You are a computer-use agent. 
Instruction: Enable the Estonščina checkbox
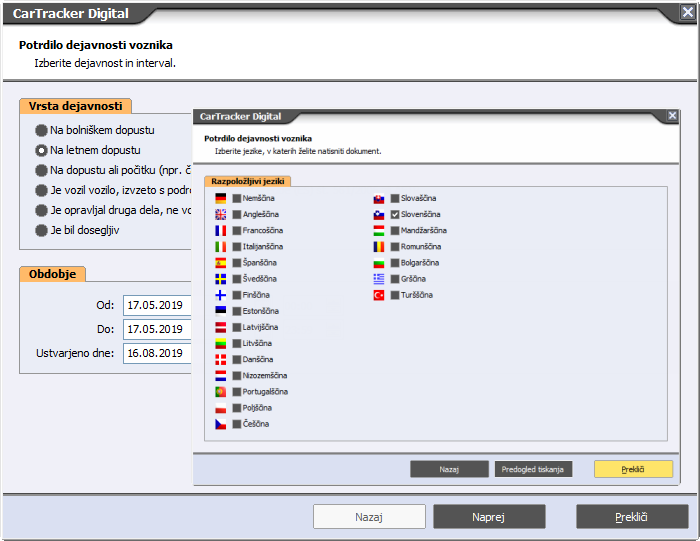coord(237,311)
